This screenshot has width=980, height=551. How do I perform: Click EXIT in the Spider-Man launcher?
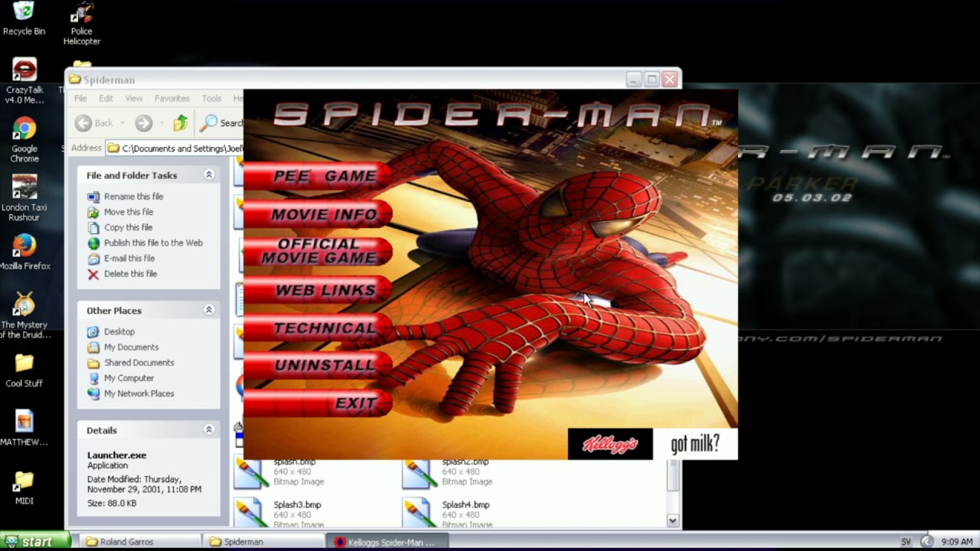click(x=318, y=403)
